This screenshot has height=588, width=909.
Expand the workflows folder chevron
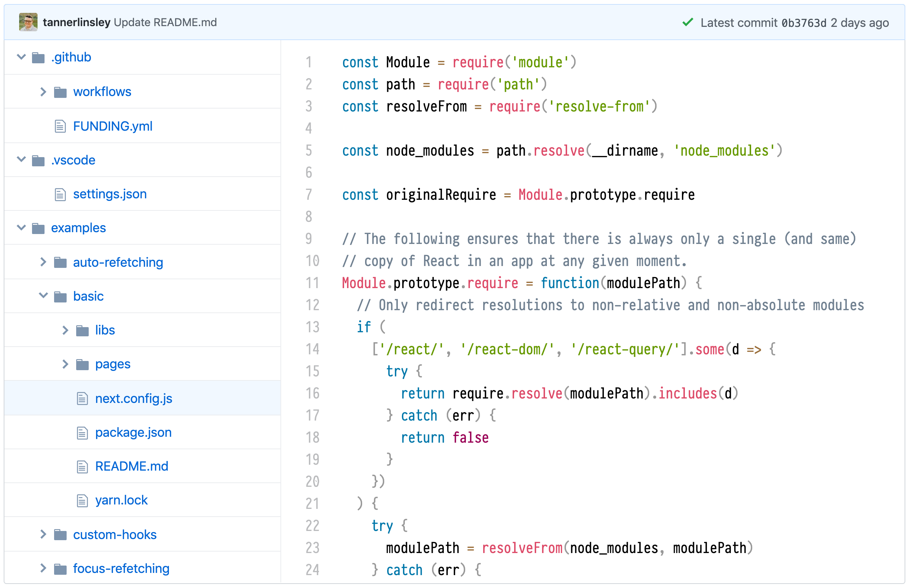[x=43, y=92]
